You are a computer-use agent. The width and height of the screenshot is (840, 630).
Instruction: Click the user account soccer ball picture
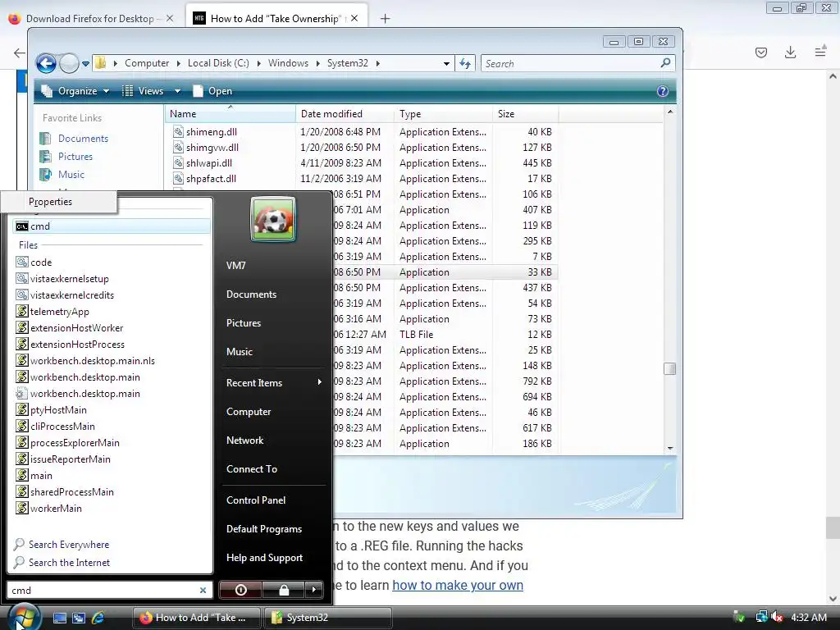pos(272,219)
